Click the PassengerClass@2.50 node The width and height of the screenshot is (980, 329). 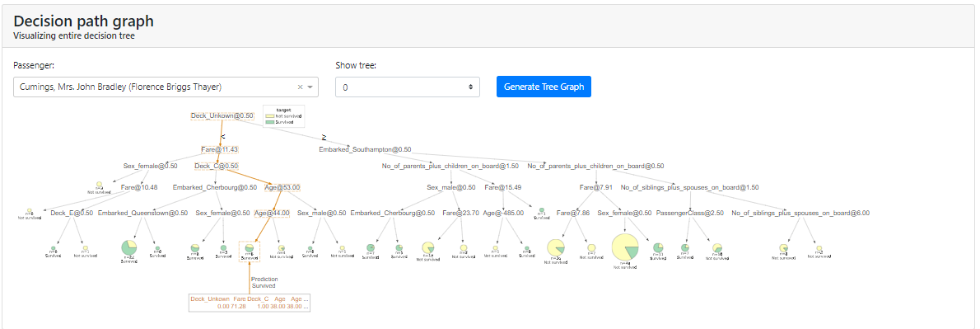(x=690, y=214)
